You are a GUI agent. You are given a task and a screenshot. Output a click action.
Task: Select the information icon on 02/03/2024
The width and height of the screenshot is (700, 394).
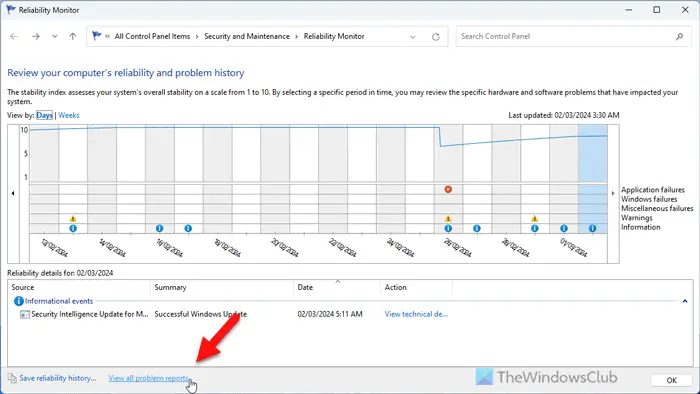592,228
